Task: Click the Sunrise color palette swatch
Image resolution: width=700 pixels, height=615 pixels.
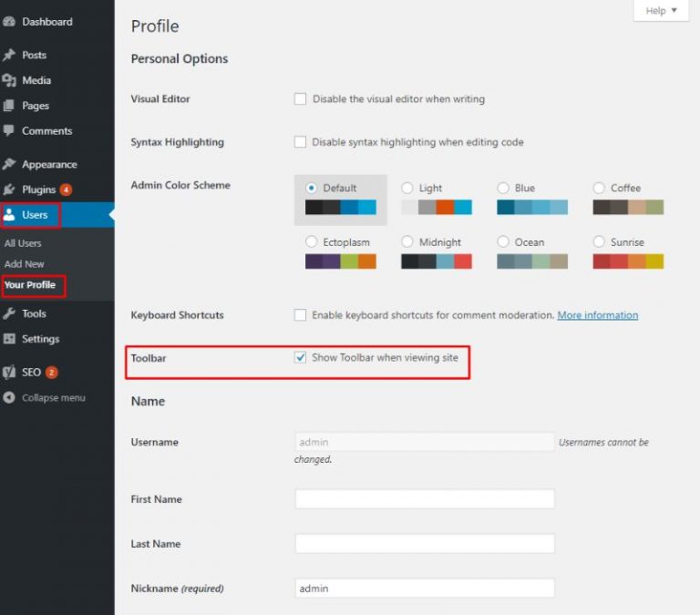Action: click(628, 261)
